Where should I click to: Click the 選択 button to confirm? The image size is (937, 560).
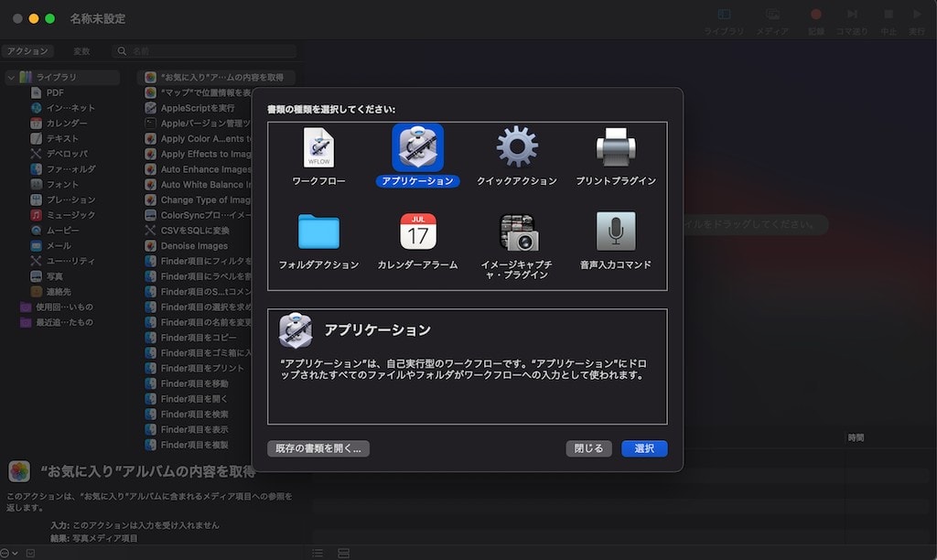pyautogui.click(x=644, y=448)
